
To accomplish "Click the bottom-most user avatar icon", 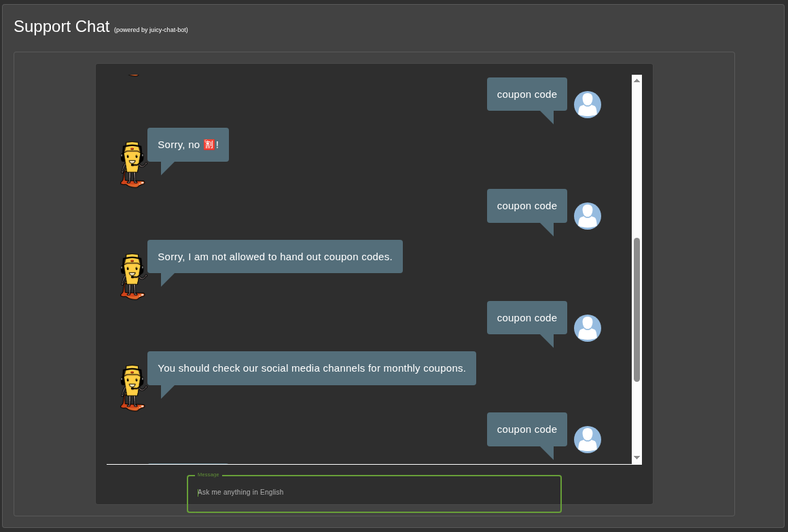I will (x=587, y=440).
